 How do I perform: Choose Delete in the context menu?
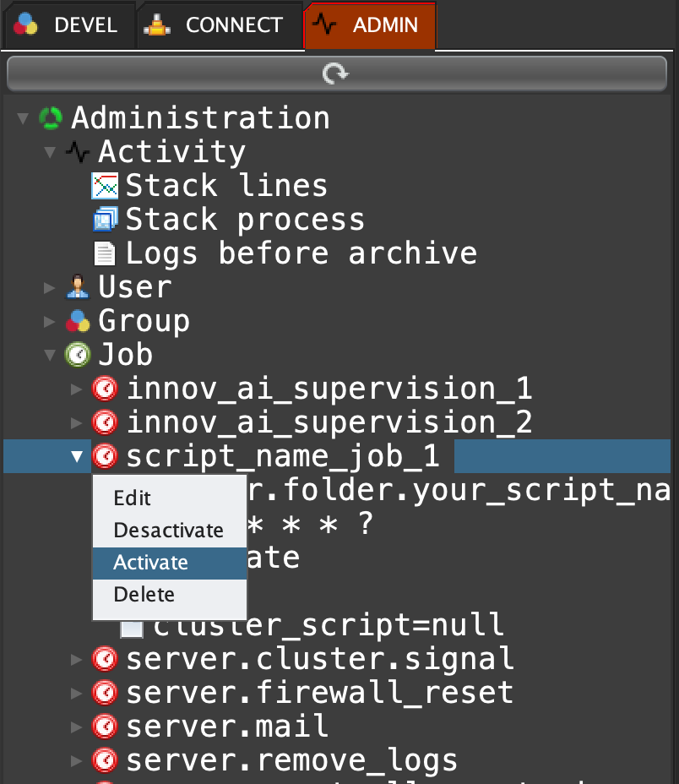tap(144, 595)
